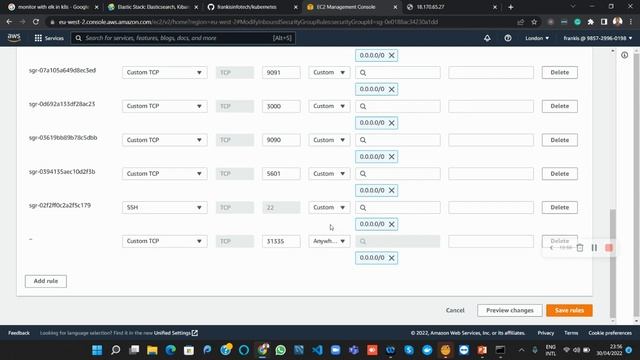Focus the AWS services search box

point(183,38)
